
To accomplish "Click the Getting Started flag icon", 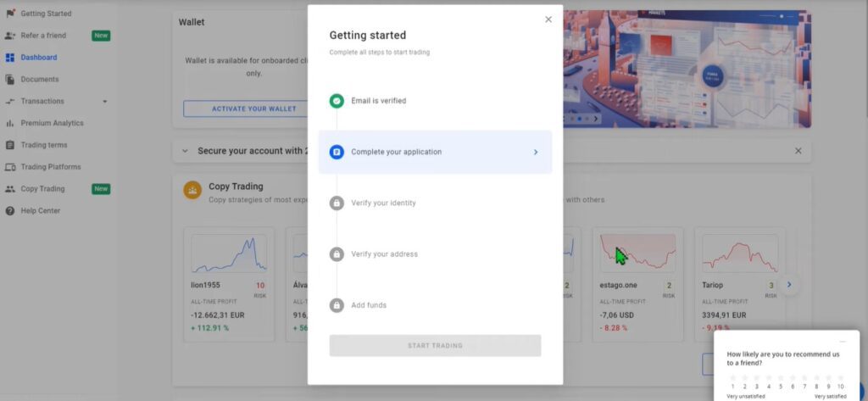I will click(x=10, y=14).
